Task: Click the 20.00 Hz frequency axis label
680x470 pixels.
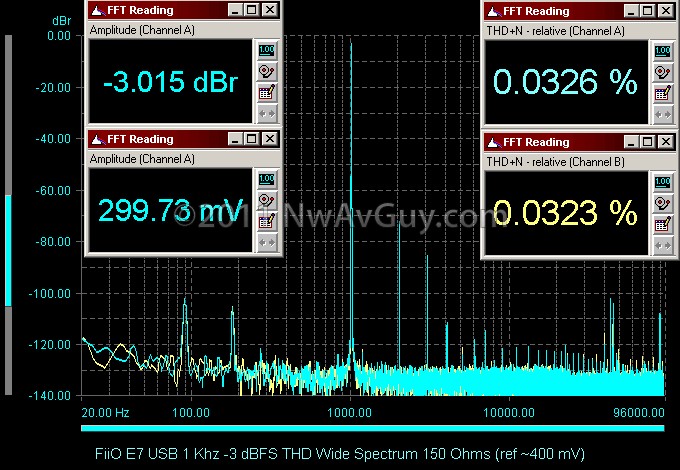Action: [105, 412]
